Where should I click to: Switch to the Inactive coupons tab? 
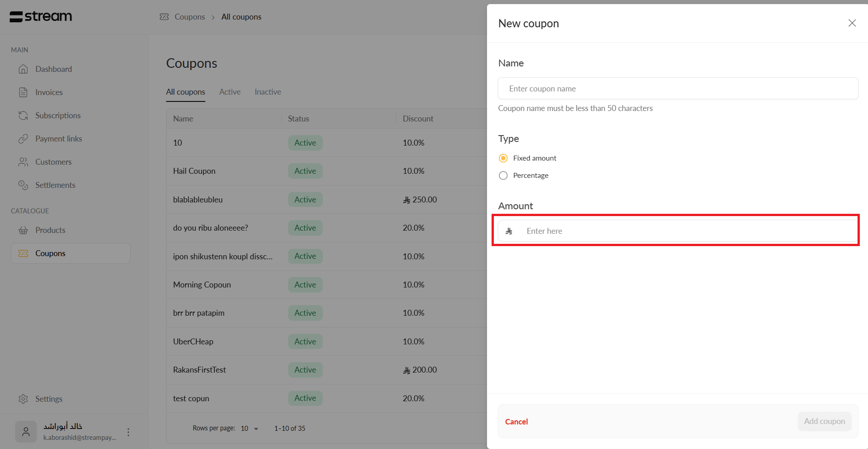pos(268,92)
